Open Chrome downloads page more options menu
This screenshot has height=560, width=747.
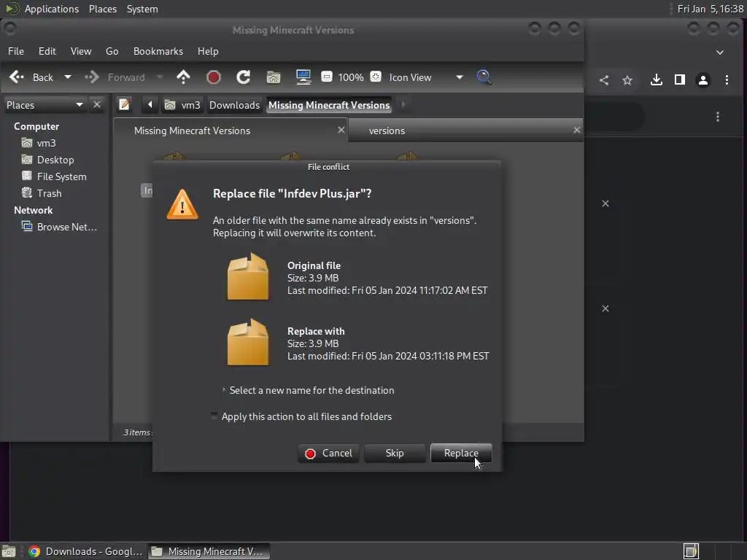coord(718,117)
